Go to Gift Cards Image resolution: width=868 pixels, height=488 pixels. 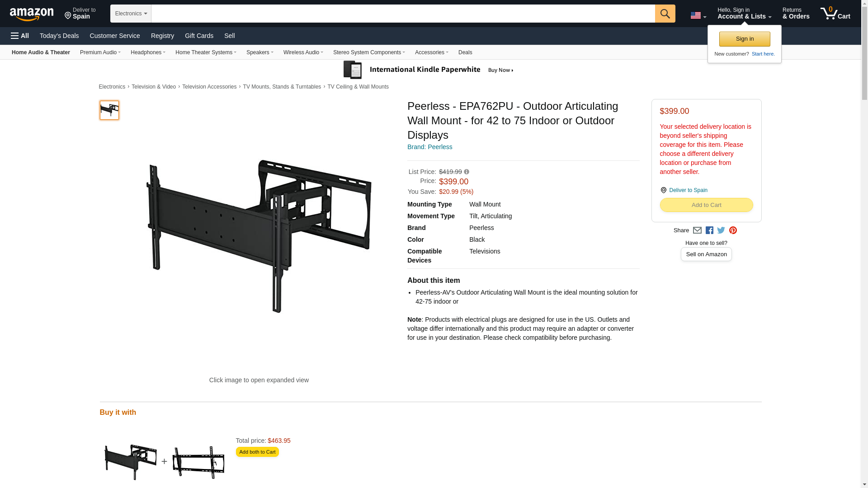[x=199, y=36]
